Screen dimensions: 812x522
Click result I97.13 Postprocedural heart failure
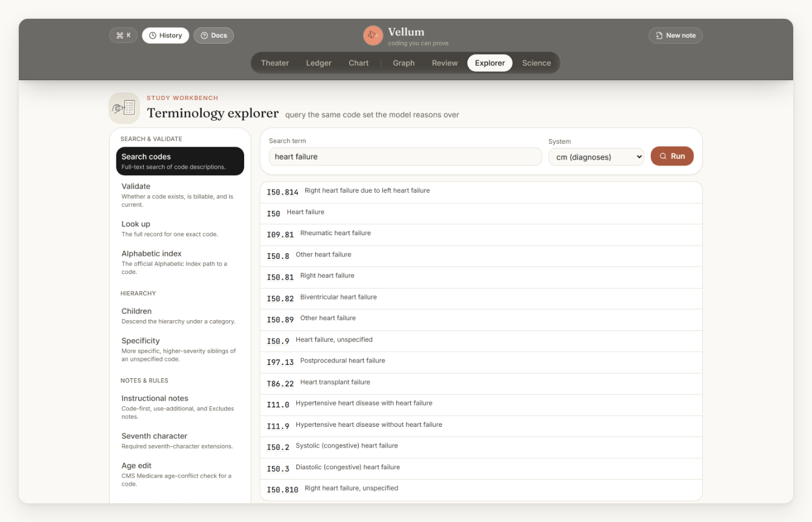(x=481, y=362)
